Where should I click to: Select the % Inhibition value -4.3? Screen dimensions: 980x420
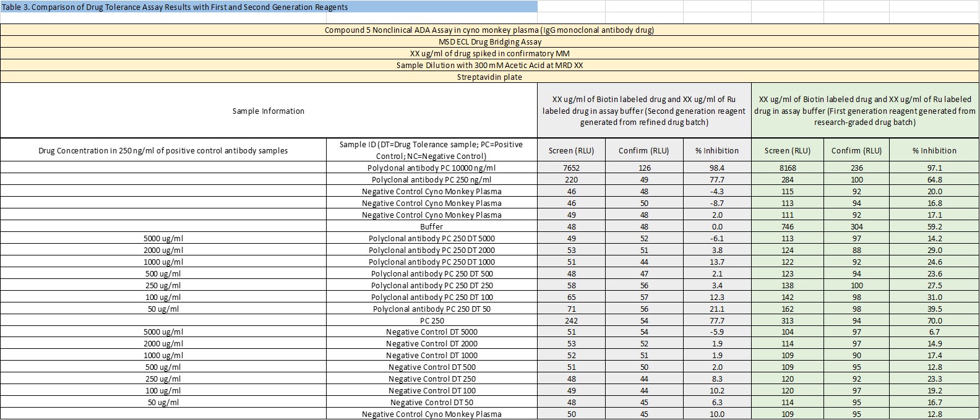[717, 192]
